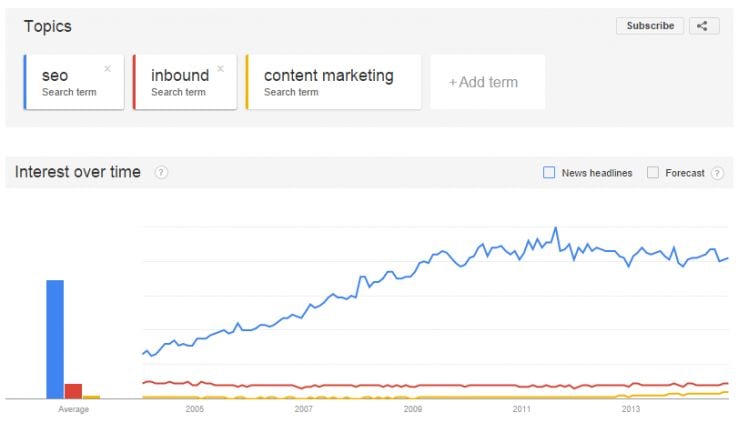Enable the Forecast checkbox
This screenshot has width=738, height=423.
click(653, 173)
